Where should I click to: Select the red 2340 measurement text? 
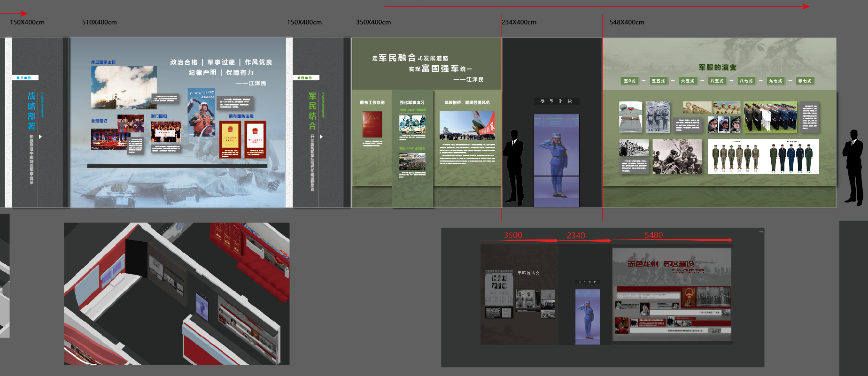click(576, 235)
